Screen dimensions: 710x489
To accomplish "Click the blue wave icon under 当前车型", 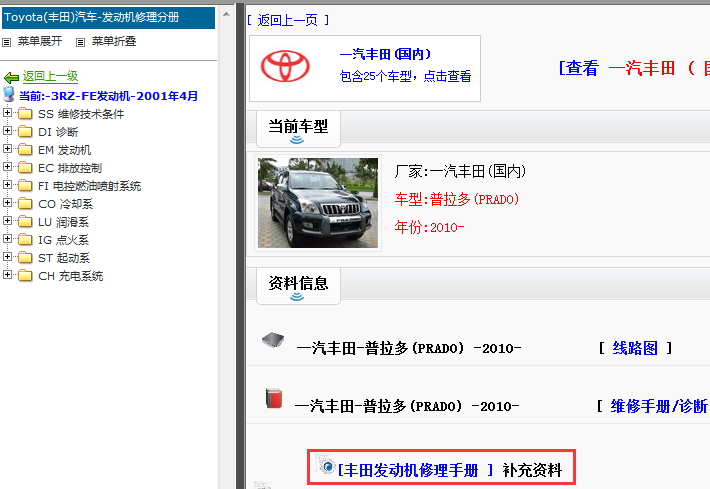I will tap(297, 139).
